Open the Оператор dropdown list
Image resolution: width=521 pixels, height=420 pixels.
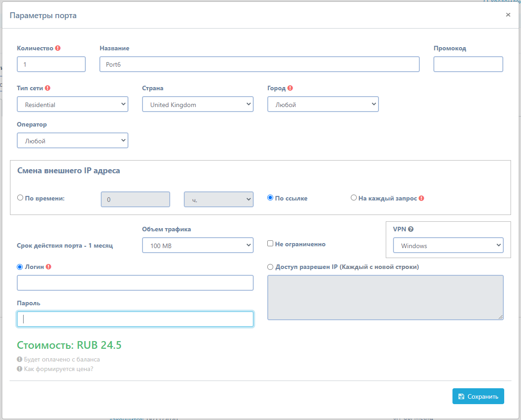[73, 141]
